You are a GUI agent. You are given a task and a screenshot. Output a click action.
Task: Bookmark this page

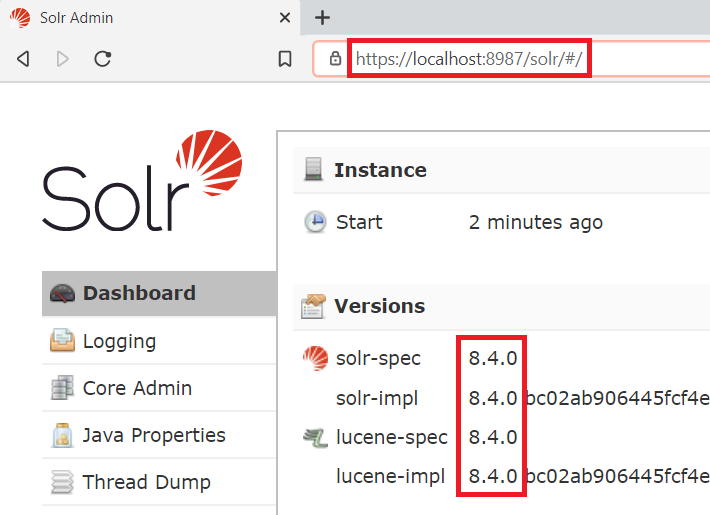285,59
